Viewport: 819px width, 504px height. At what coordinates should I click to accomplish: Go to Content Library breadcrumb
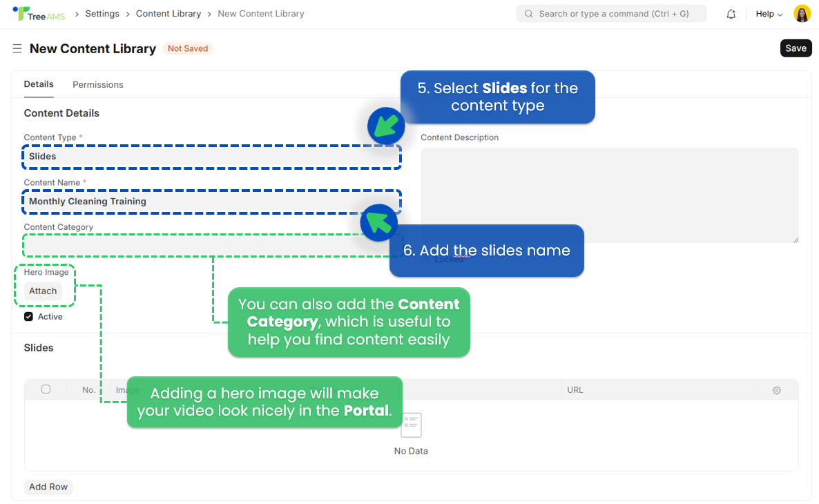pyautogui.click(x=168, y=14)
